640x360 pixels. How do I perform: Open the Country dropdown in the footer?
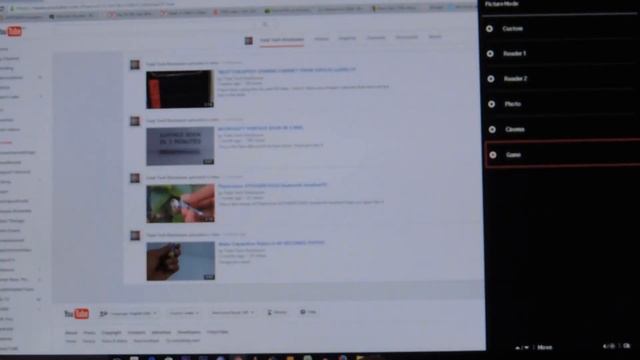pyautogui.click(x=184, y=313)
